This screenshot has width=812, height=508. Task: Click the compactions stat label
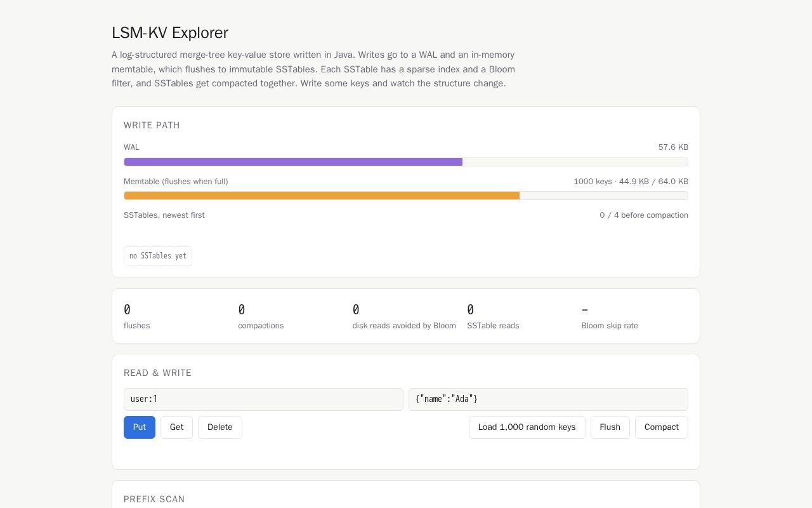pos(261,326)
